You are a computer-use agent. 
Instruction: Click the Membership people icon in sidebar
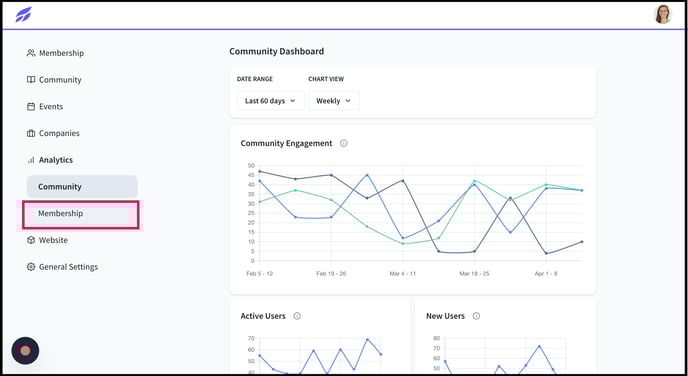tap(31, 53)
